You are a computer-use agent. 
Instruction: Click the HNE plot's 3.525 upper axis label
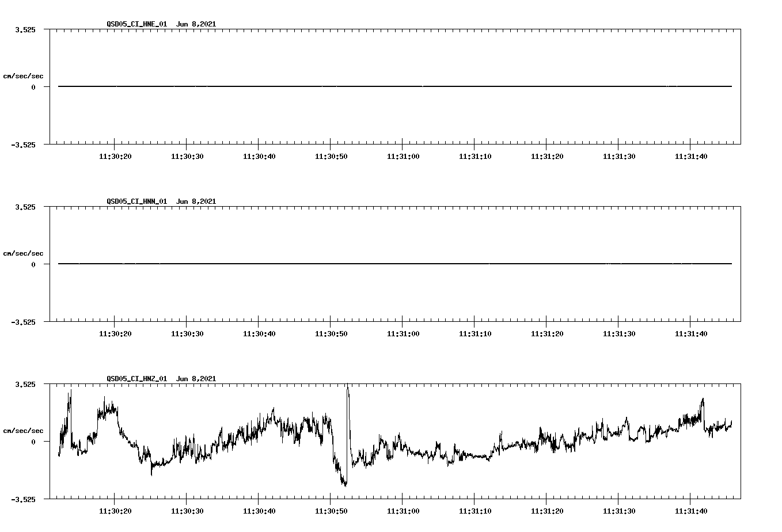(x=25, y=29)
